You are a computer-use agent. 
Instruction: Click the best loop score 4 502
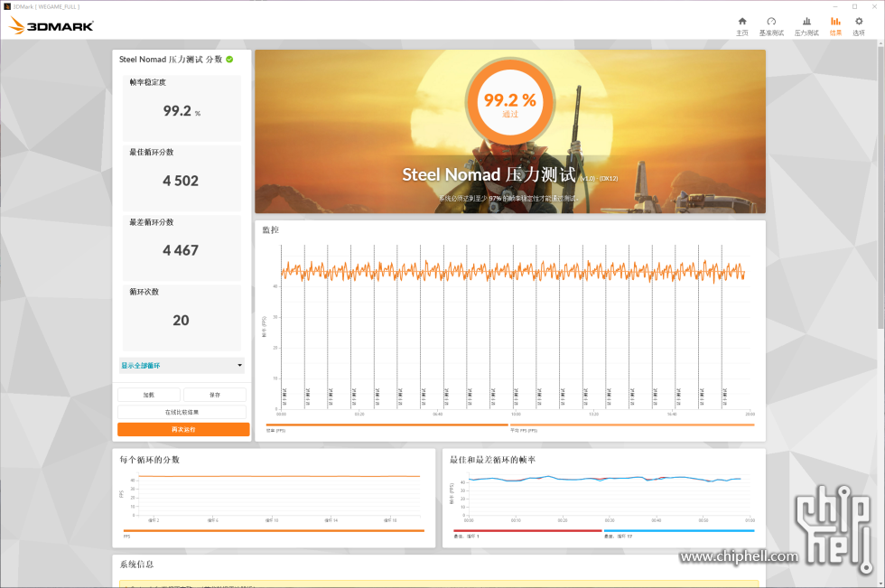pos(181,181)
